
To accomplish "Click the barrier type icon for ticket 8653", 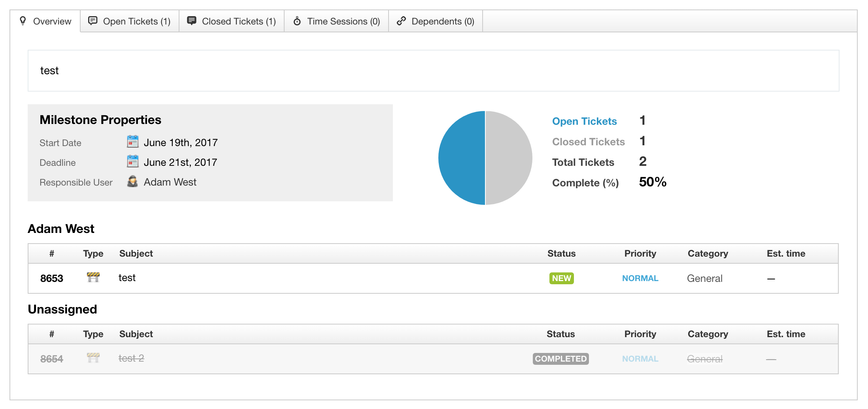I will coord(93,278).
